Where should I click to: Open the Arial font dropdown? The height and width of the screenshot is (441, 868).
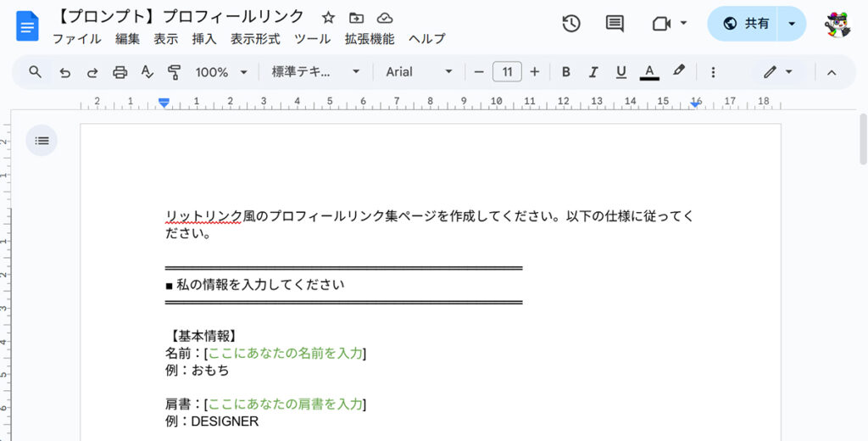[x=419, y=72]
